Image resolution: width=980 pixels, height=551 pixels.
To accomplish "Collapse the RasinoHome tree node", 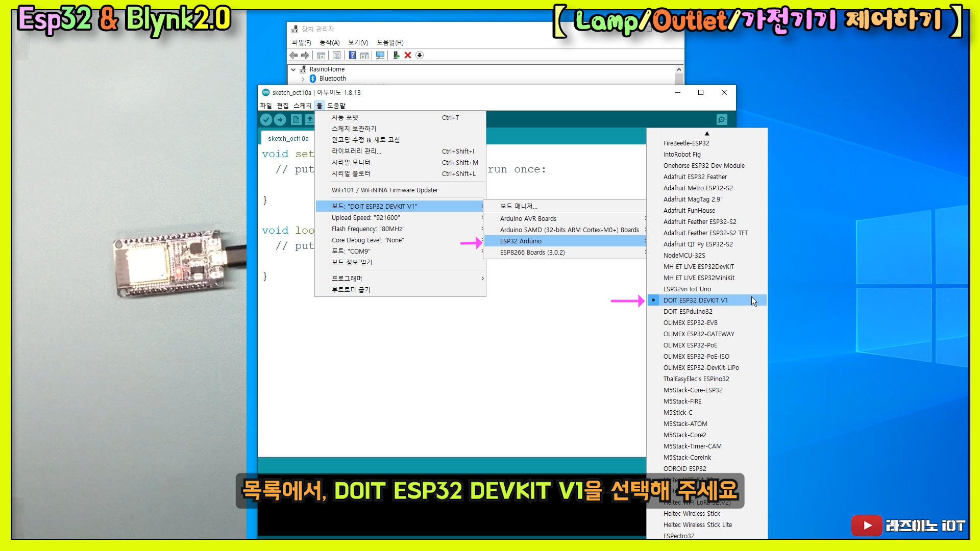I will point(293,69).
